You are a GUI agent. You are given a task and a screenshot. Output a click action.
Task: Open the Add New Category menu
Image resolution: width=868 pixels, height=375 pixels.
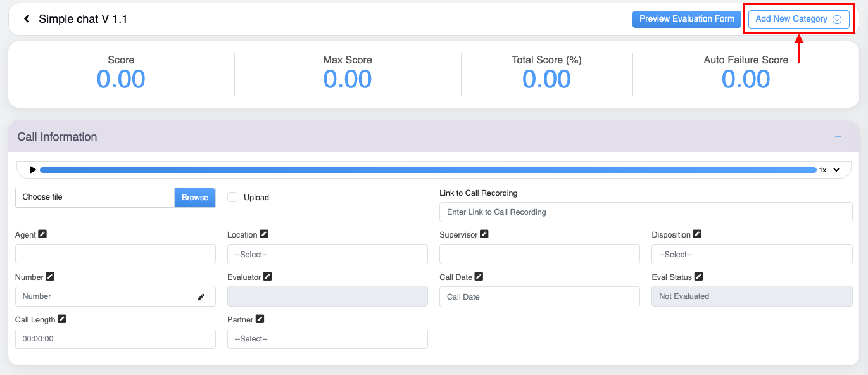pos(798,19)
